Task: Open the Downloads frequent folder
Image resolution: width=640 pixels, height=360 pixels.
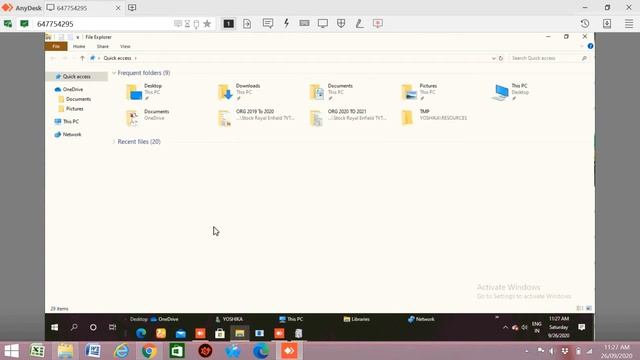Action: (240, 92)
